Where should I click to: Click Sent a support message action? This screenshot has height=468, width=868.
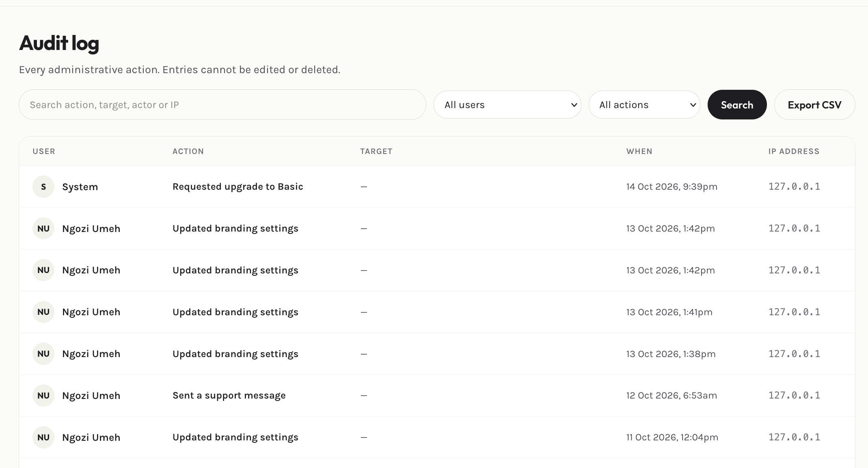pos(229,395)
